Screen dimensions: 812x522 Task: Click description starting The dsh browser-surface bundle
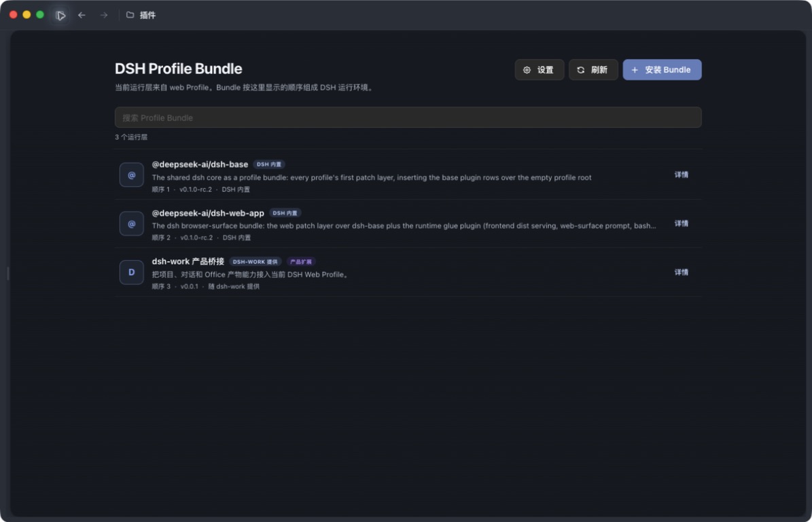click(404, 226)
